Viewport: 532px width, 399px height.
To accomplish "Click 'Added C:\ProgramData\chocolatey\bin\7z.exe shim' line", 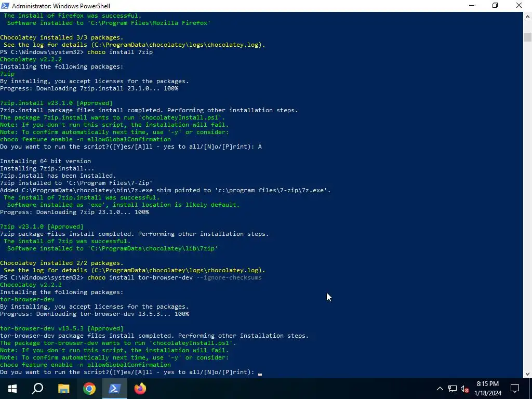I will click(165, 190).
